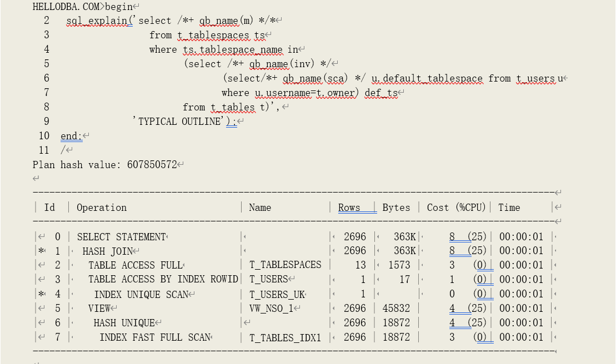The height and width of the screenshot is (364, 616).
Task: Click the 'Name' column header
Action: (x=260, y=208)
